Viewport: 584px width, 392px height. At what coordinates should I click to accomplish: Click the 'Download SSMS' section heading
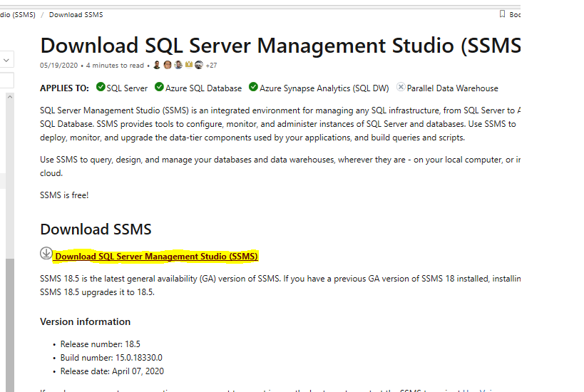tap(96, 229)
